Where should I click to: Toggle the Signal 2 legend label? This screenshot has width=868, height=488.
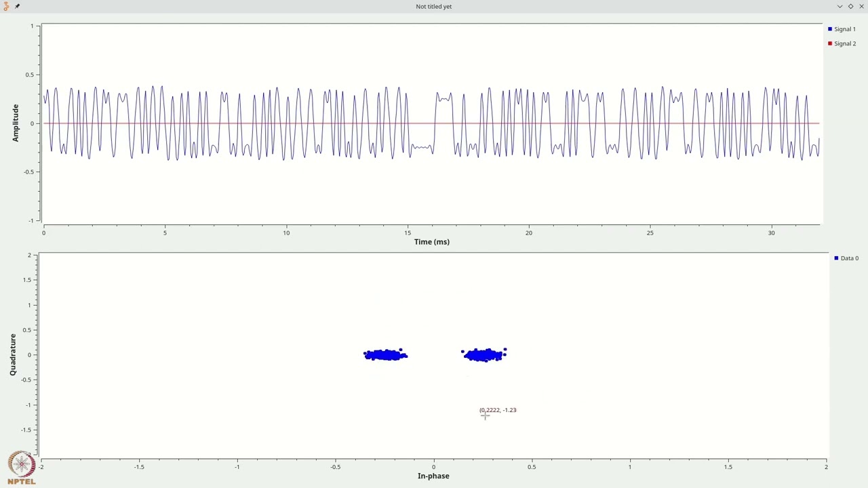[845, 43]
